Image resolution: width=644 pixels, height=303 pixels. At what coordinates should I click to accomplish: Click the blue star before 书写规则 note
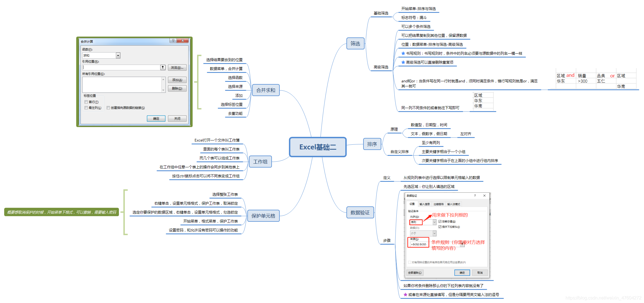(x=403, y=53)
